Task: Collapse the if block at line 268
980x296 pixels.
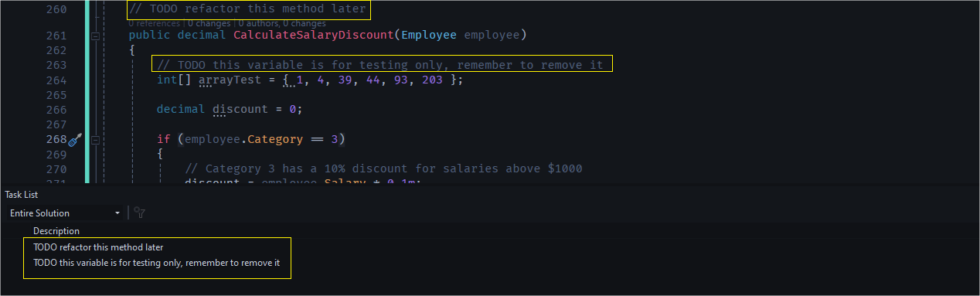Action: click(x=95, y=140)
